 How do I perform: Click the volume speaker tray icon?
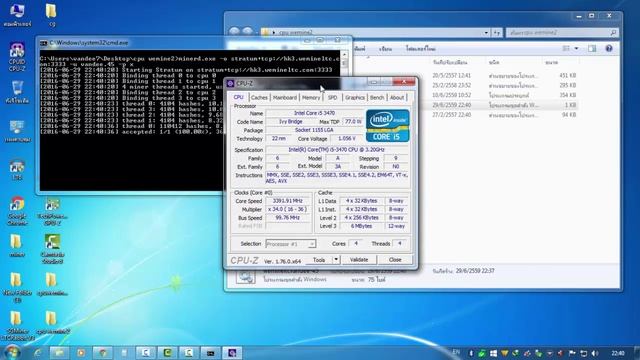pos(595,353)
